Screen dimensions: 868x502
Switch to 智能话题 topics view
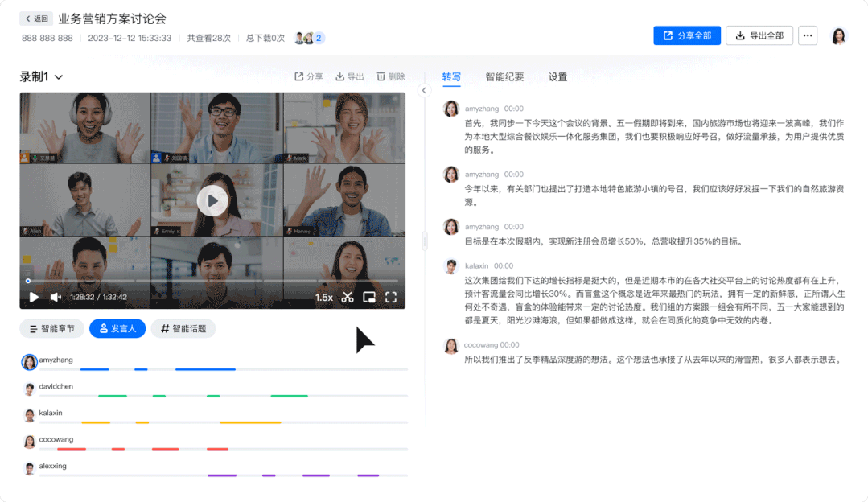pyautogui.click(x=183, y=328)
